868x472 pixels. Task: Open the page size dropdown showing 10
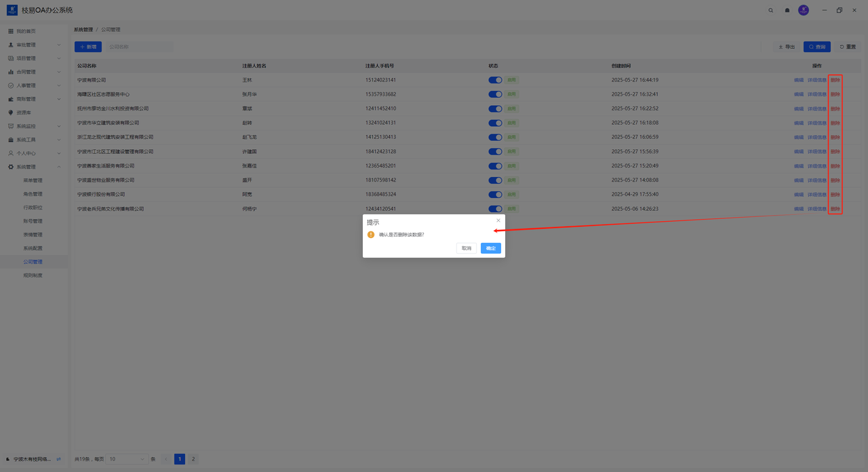pyautogui.click(x=127, y=459)
